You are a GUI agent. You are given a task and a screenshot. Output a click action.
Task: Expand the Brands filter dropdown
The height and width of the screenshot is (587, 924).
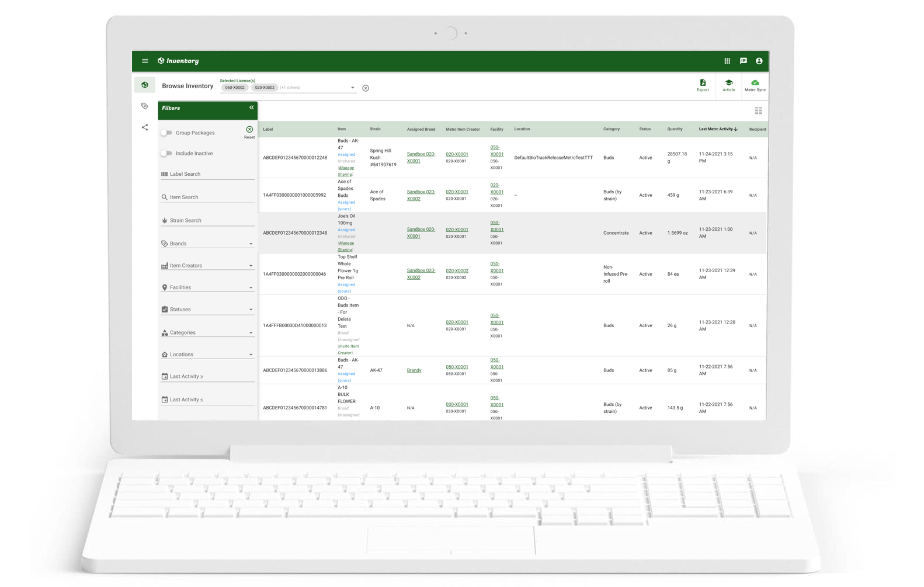(x=208, y=244)
